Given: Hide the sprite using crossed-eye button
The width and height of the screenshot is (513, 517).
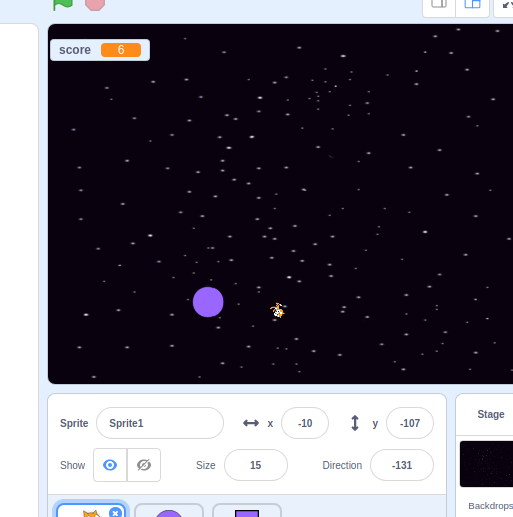Looking at the screenshot, I should [144, 465].
